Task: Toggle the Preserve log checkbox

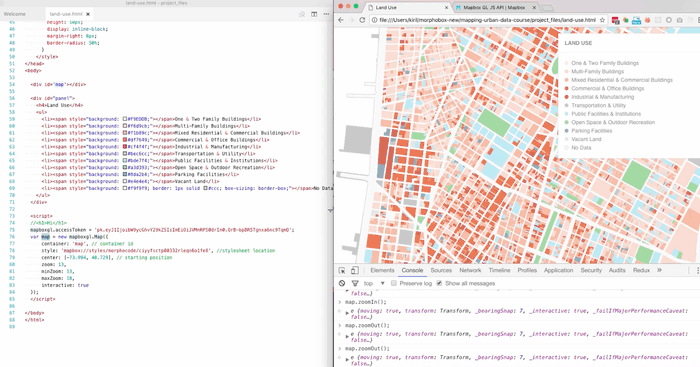Action: (x=394, y=283)
